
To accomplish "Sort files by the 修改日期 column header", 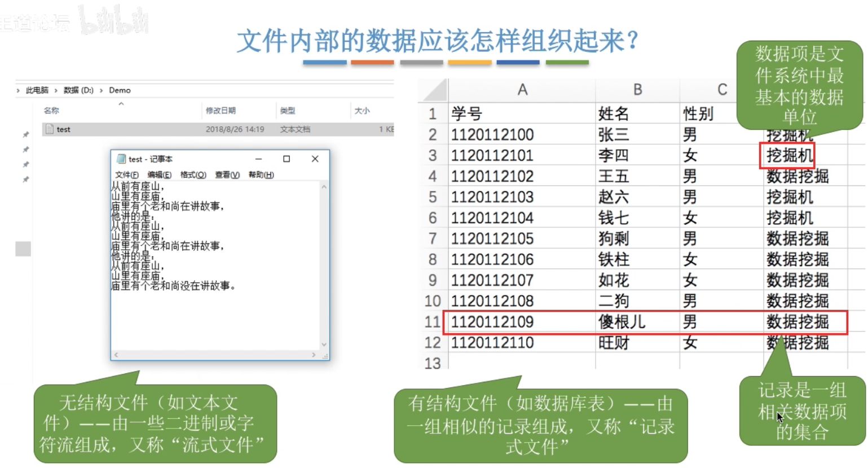I will 221,111.
